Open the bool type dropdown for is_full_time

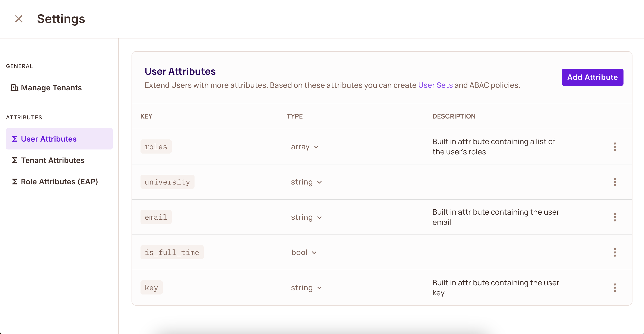tap(304, 252)
